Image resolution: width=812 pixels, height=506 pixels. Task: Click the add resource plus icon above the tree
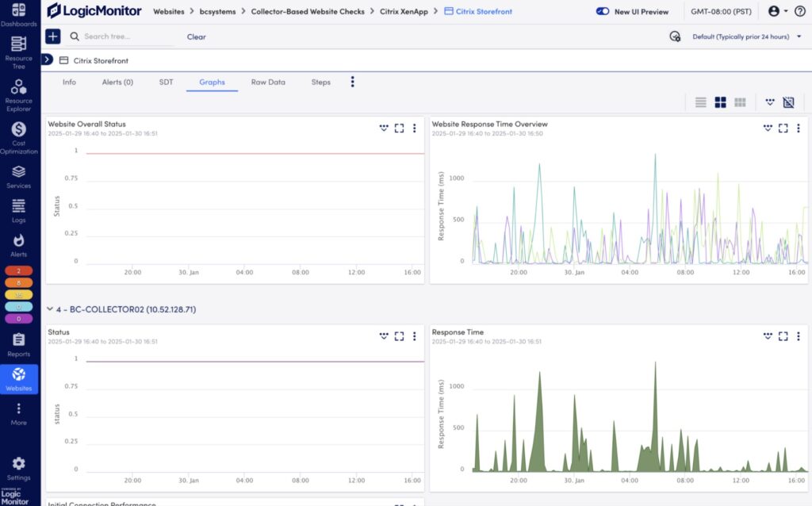pyautogui.click(x=52, y=36)
